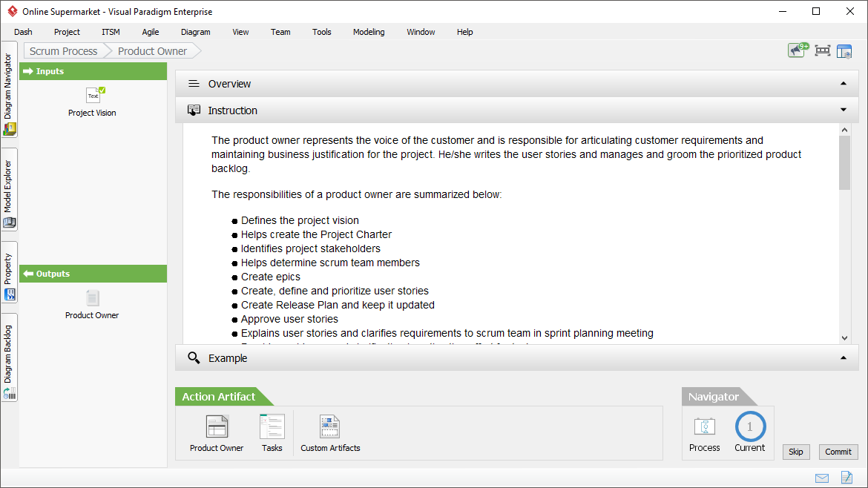Click the fit-to-width layout toolbar icon
868x488 pixels.
coord(823,51)
